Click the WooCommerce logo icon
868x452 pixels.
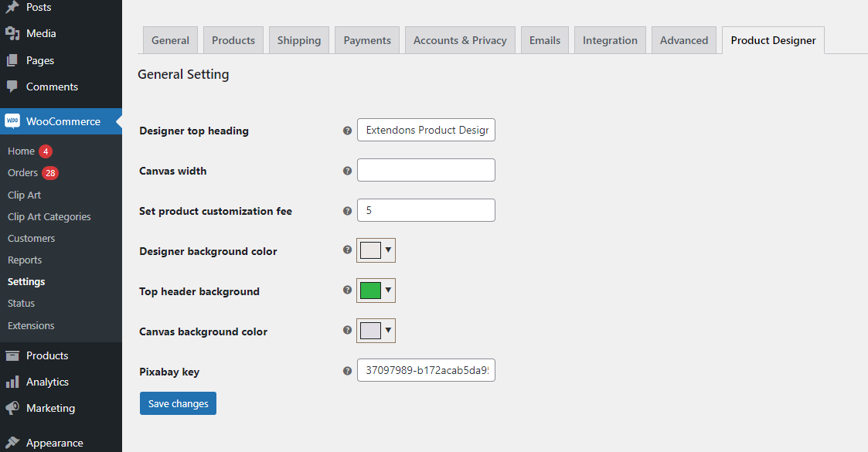(x=12, y=121)
